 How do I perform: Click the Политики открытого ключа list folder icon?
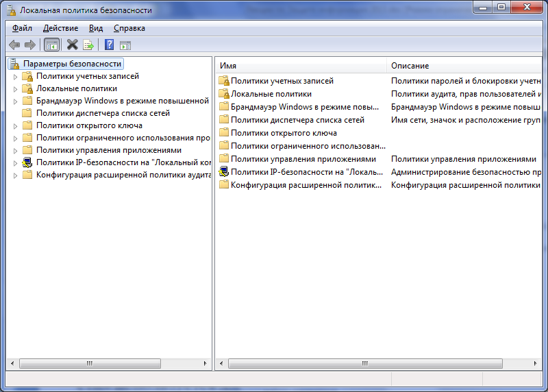coord(224,133)
